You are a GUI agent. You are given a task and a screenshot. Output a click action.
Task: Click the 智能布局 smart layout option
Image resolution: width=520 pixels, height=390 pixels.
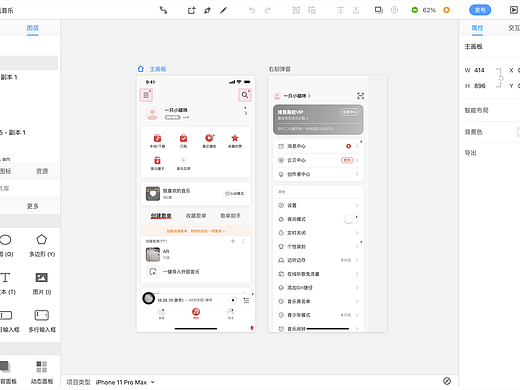click(x=476, y=110)
